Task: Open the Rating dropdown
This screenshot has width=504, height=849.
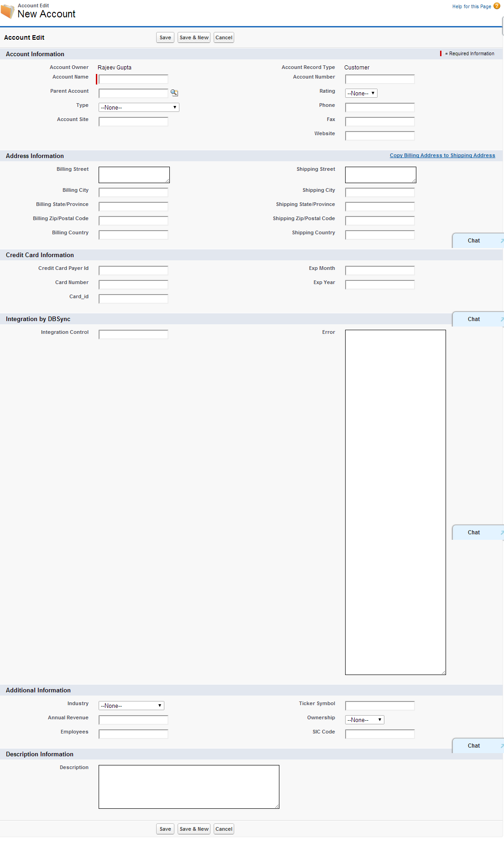Action: [x=361, y=93]
